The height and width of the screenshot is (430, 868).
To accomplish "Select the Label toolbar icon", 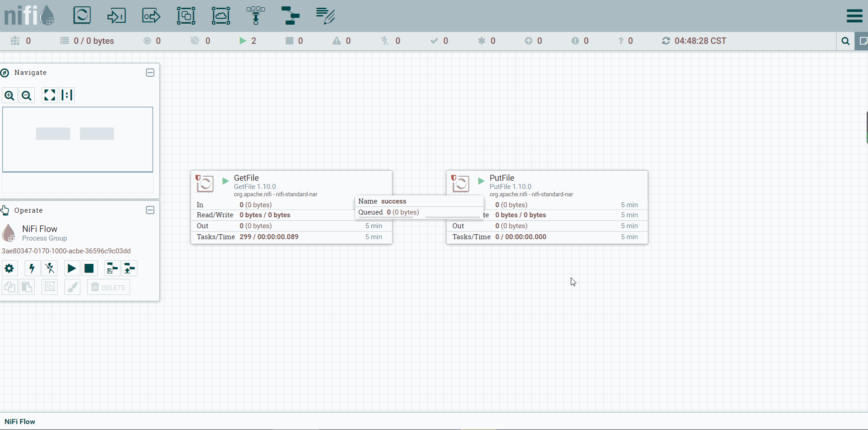I will tap(326, 16).
